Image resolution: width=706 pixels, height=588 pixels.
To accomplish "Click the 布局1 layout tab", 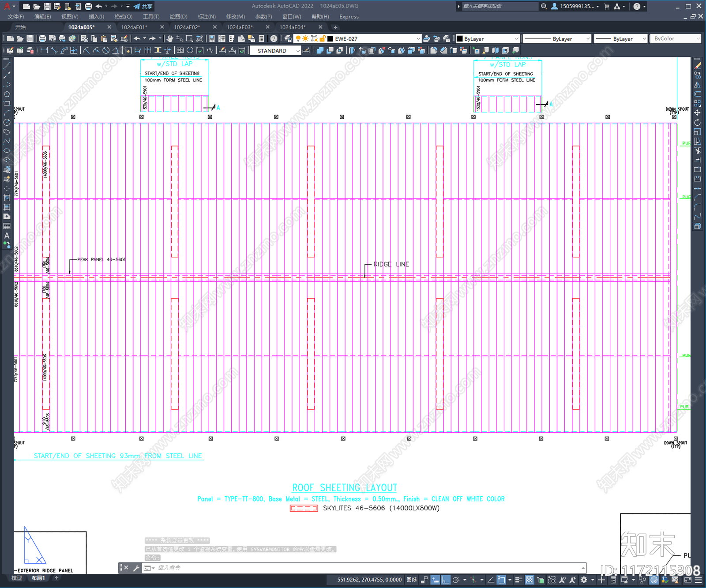I will click(x=38, y=578).
